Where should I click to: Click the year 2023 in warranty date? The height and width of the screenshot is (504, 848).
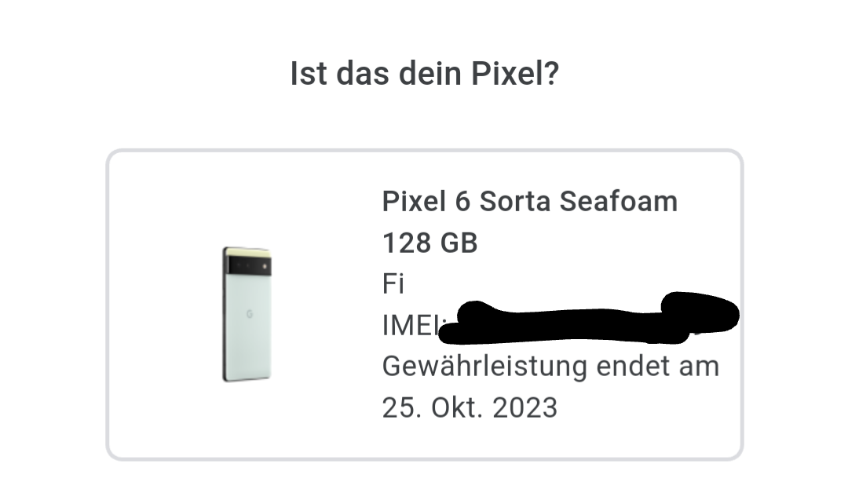(x=525, y=407)
